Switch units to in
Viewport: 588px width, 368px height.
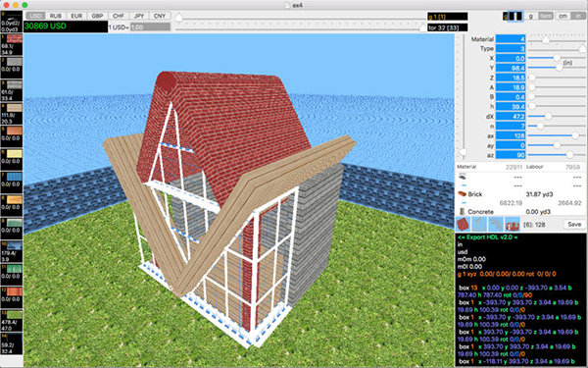pos(578,16)
